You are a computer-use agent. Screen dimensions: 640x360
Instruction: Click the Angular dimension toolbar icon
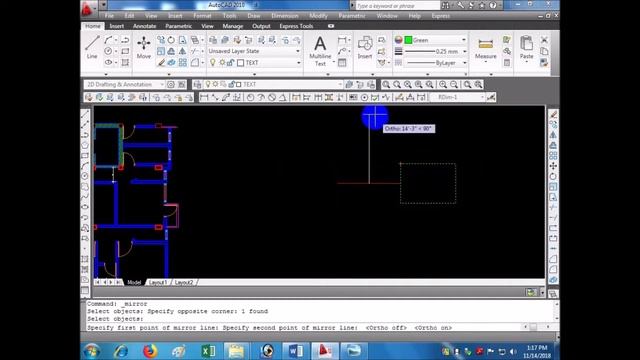(x=282, y=97)
